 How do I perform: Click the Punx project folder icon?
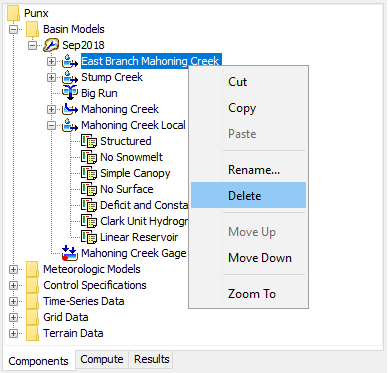pos(13,13)
